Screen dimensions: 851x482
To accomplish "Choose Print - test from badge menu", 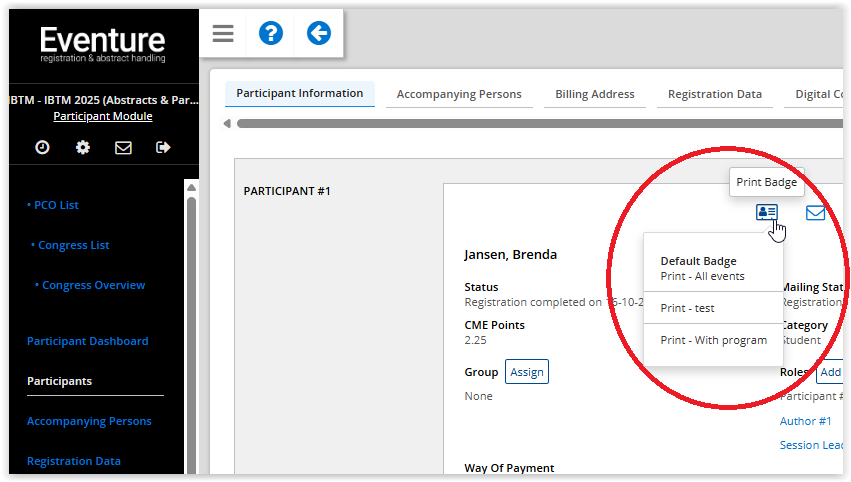I will [x=687, y=308].
